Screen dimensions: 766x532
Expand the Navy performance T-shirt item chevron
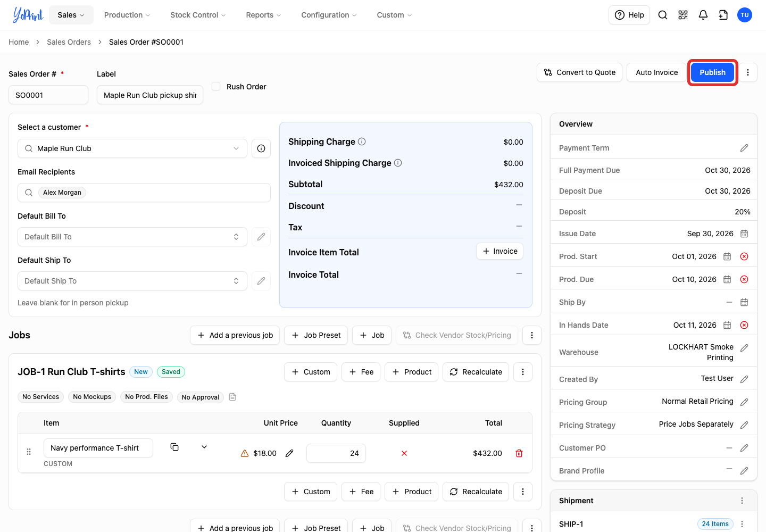[x=204, y=447]
